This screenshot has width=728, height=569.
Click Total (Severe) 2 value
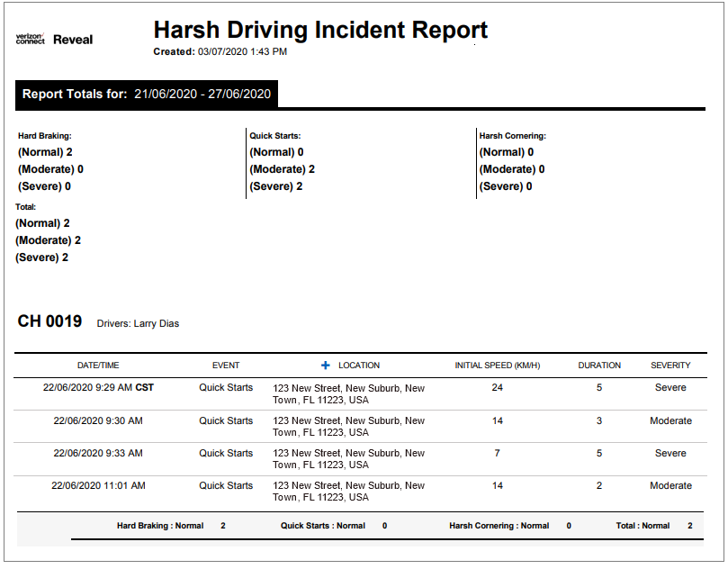point(41,257)
